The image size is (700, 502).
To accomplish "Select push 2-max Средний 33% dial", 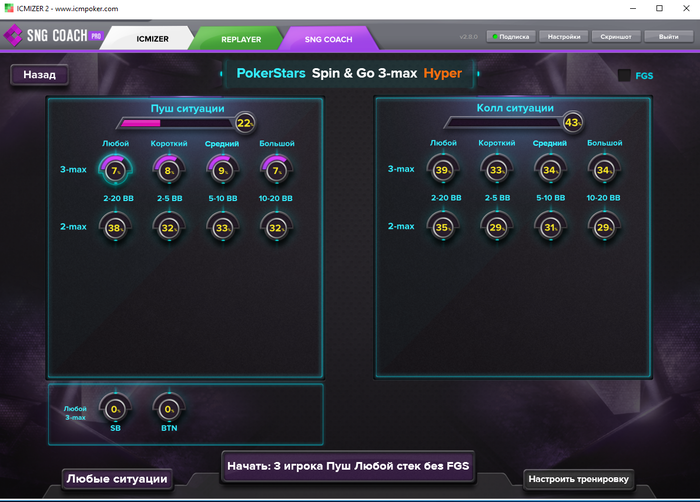I will click(222, 227).
